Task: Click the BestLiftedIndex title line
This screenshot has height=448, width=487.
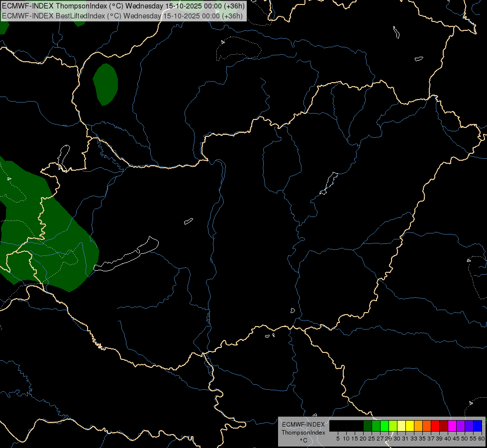Action: (x=122, y=16)
